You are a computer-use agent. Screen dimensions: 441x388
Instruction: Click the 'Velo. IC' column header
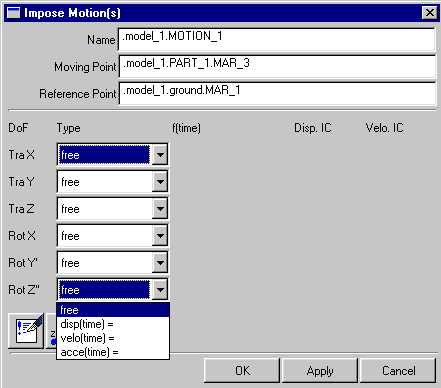[384, 128]
